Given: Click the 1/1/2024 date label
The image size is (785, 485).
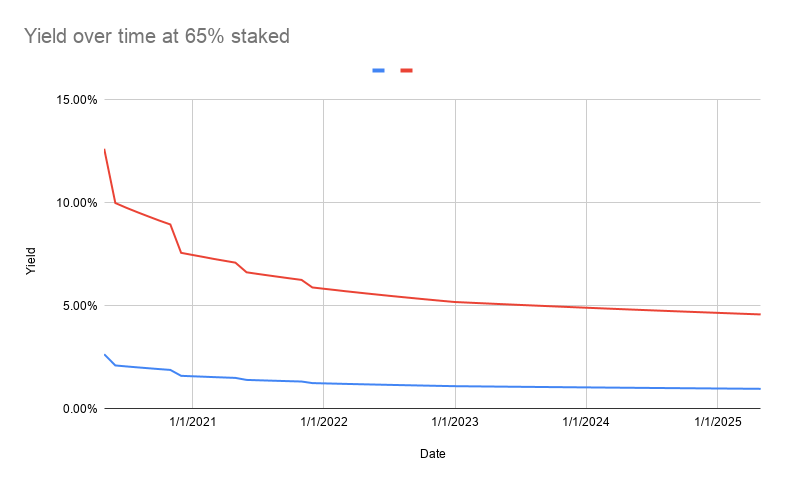Looking at the screenshot, I should coord(586,422).
